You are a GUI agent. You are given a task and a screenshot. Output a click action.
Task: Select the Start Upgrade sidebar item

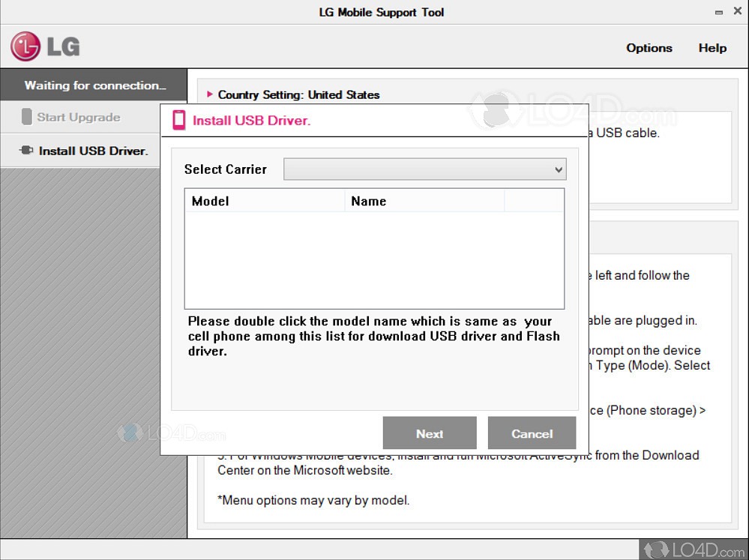(x=79, y=117)
